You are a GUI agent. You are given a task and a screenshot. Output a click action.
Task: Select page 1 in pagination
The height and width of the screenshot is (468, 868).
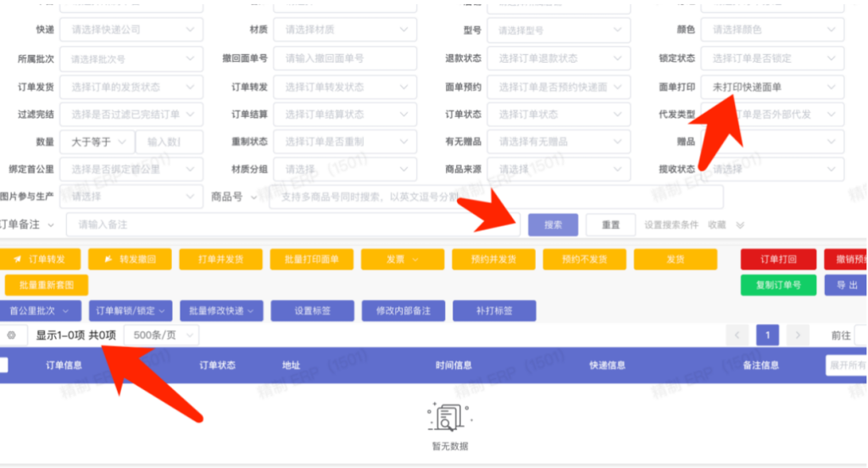click(767, 336)
